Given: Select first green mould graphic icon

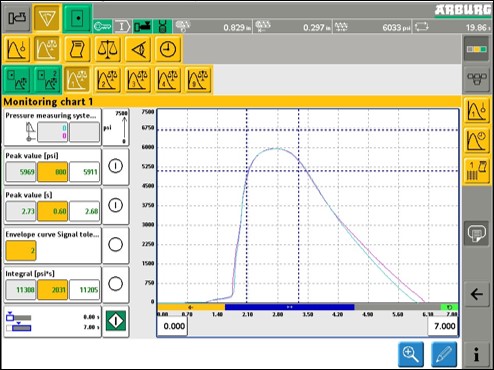Looking at the screenshot, I should tap(17, 80).
